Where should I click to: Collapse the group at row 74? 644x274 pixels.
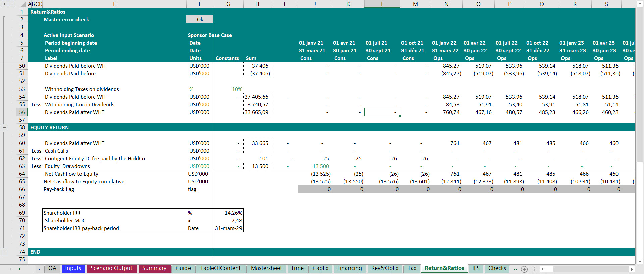tap(5, 252)
